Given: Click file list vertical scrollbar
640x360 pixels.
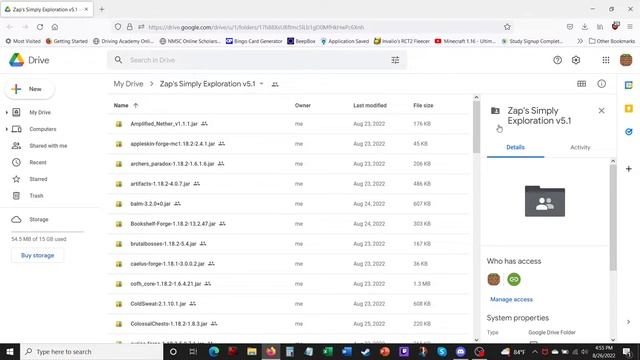Looking at the screenshot, I should (476, 127).
